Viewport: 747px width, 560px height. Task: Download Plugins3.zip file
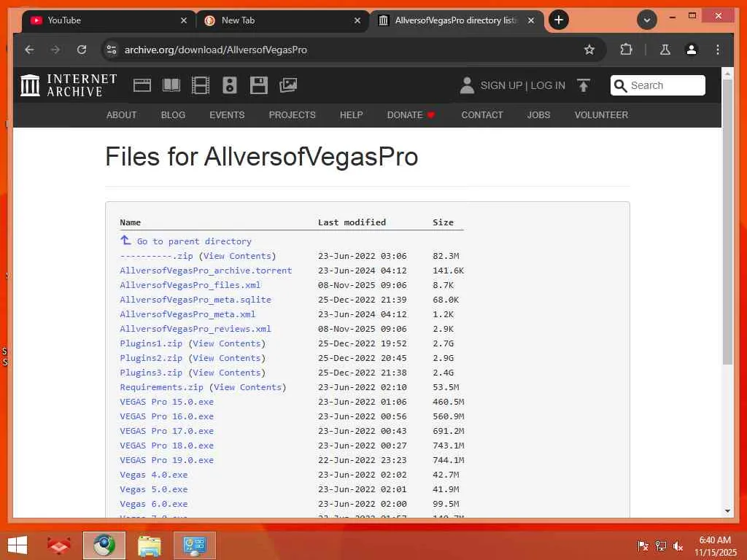coord(151,373)
